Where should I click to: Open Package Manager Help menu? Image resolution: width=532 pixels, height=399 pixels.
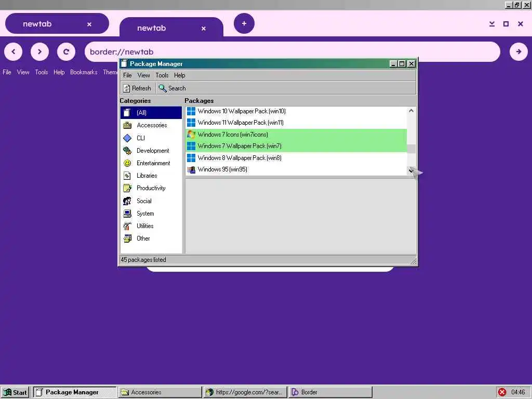179,75
